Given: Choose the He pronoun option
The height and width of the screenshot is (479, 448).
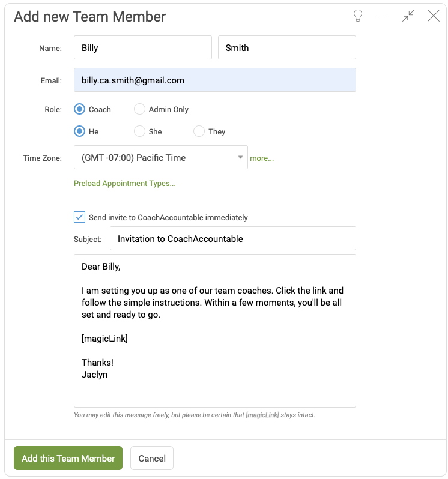Looking at the screenshot, I should click(x=79, y=131).
